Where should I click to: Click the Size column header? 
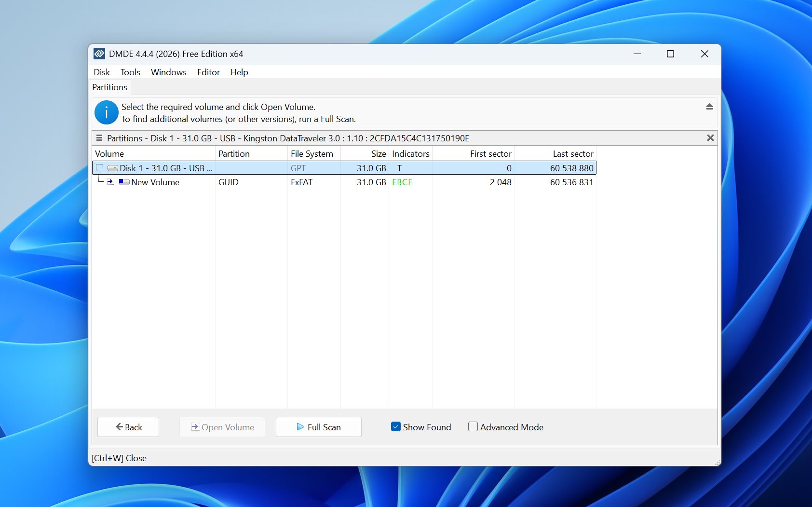pyautogui.click(x=365, y=154)
